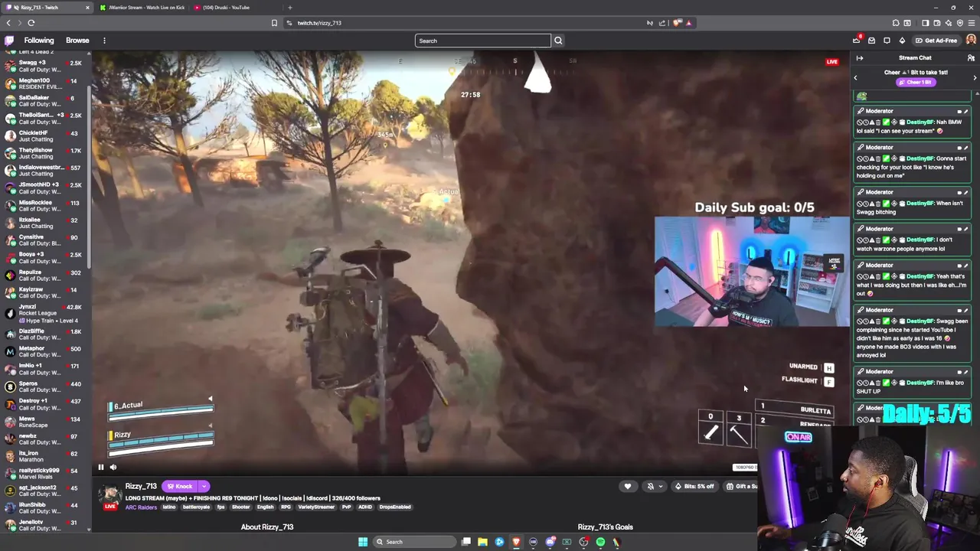Click the magnifier search button

tap(558, 41)
